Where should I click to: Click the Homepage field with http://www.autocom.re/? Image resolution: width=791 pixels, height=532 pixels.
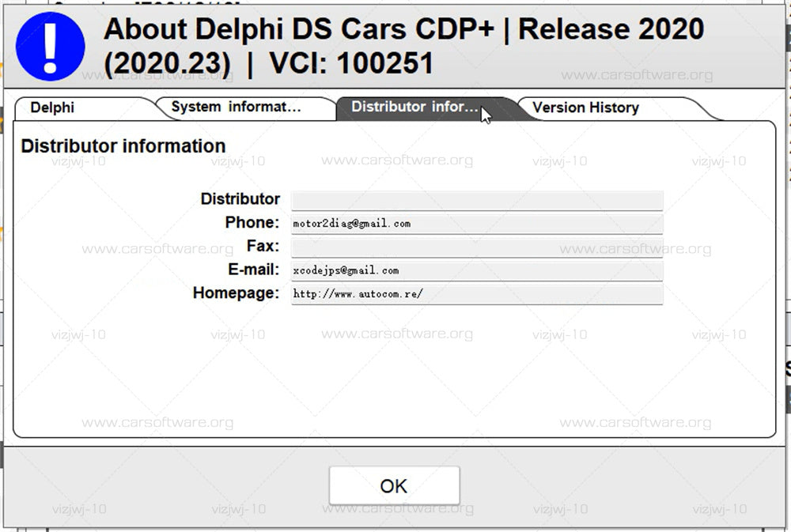click(477, 295)
